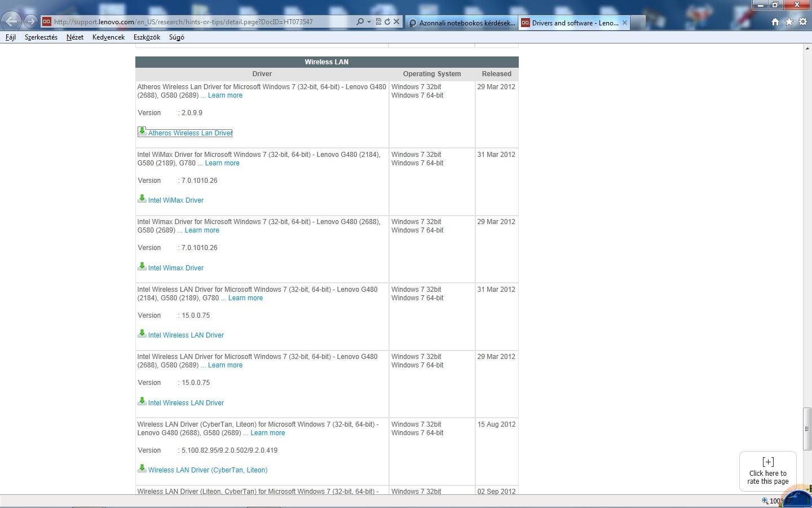Viewport: 812px width, 508px height.
Task: Open the Fájl menu
Action: point(11,37)
